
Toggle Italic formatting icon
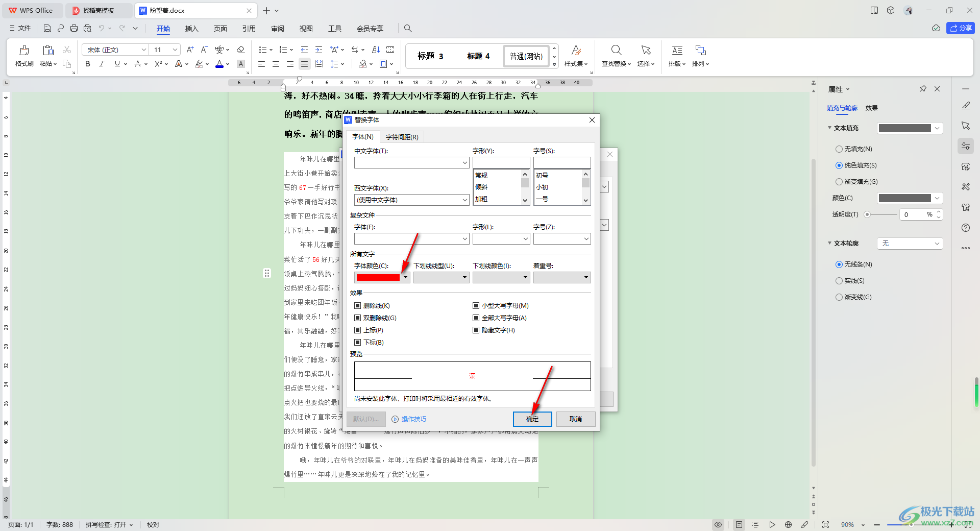point(102,64)
